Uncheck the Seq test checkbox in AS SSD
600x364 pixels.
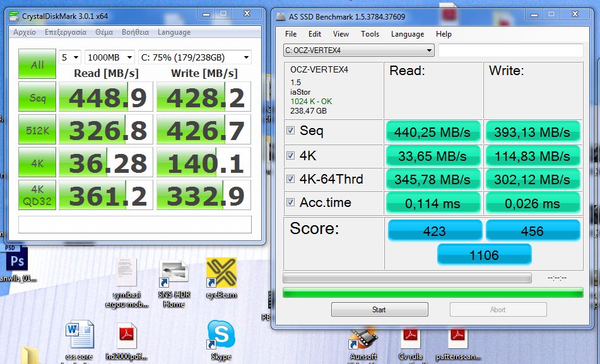(290, 131)
